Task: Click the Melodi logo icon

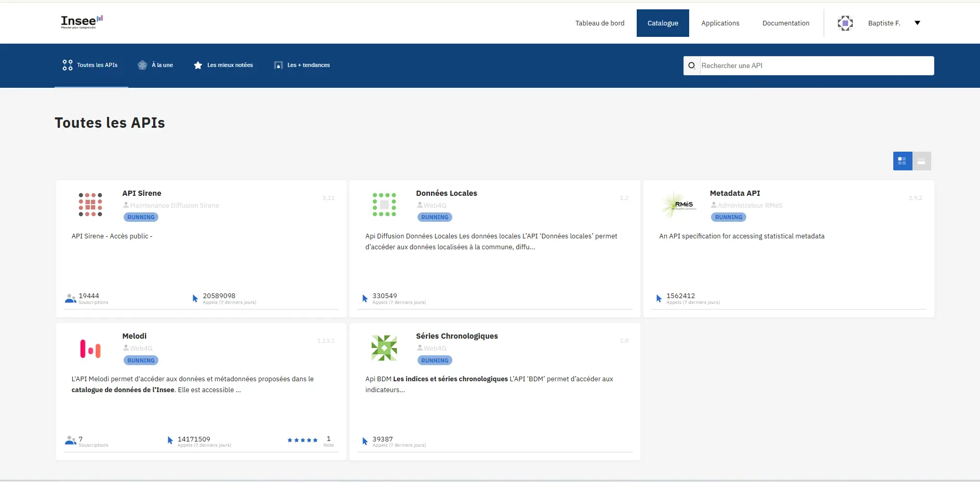Action: [x=90, y=349]
